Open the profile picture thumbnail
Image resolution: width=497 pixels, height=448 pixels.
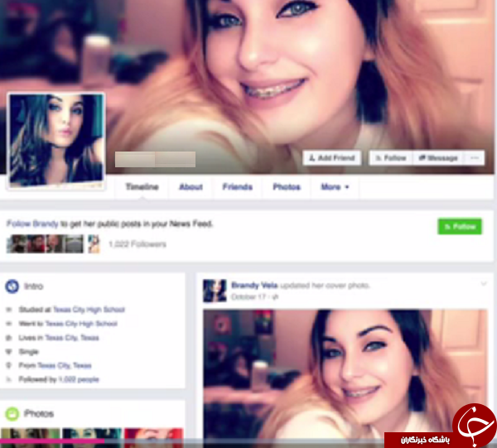[x=56, y=141]
